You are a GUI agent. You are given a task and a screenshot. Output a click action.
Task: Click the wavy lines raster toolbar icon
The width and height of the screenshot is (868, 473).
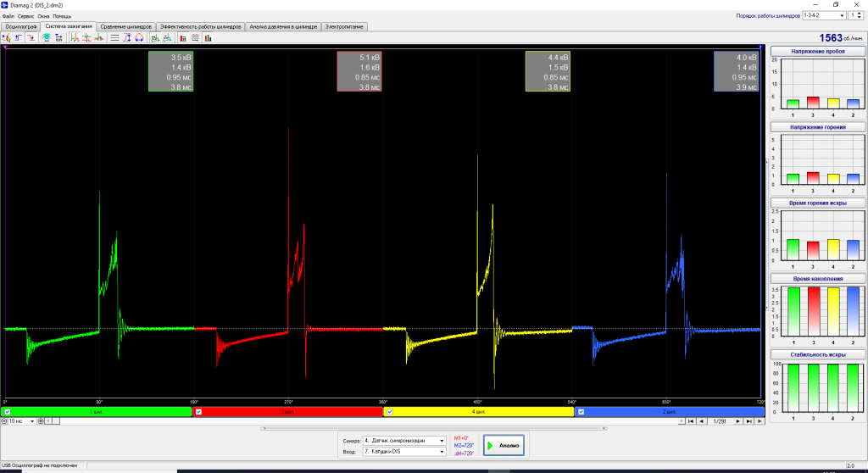196,37
